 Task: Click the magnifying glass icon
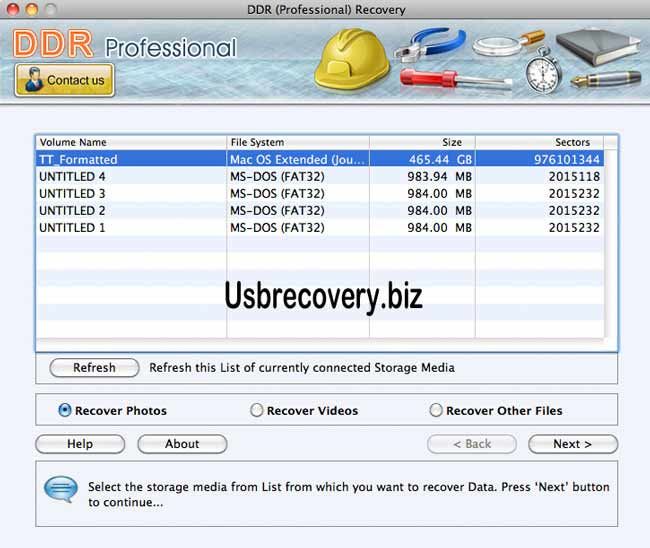[508, 44]
